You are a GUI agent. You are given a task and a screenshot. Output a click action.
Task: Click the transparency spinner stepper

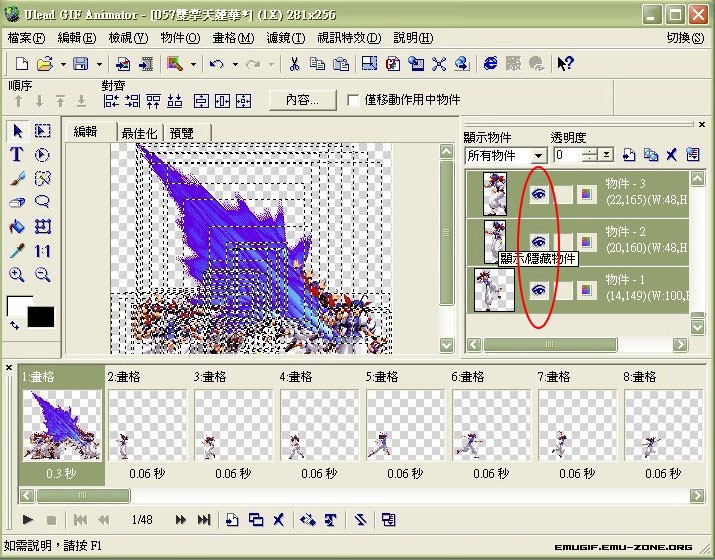point(590,156)
